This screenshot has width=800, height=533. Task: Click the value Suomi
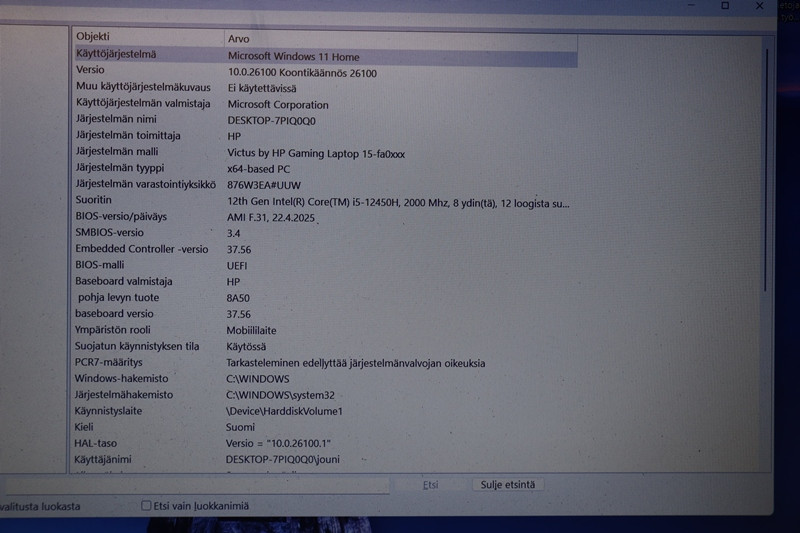click(240, 427)
